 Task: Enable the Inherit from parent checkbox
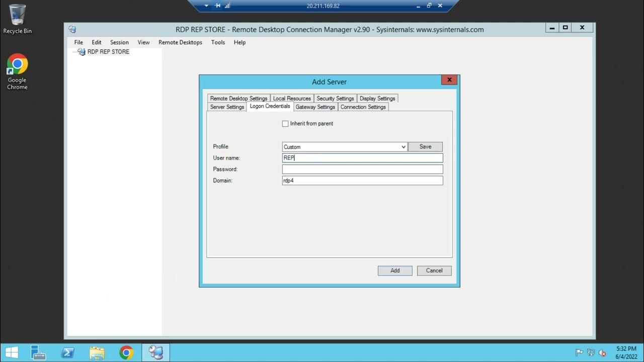(x=285, y=124)
